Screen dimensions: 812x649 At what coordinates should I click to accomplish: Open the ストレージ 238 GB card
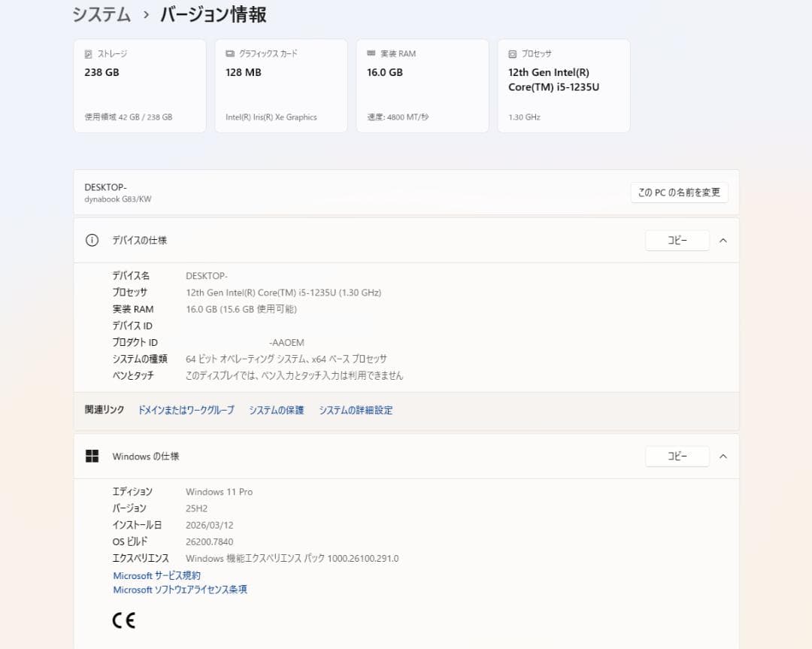pyautogui.click(x=140, y=86)
